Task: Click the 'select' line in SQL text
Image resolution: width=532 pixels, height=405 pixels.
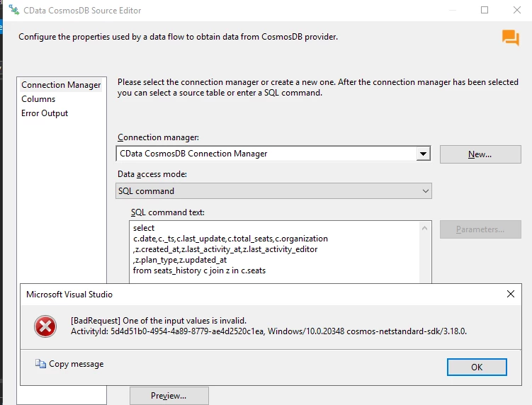Action: 144,228
